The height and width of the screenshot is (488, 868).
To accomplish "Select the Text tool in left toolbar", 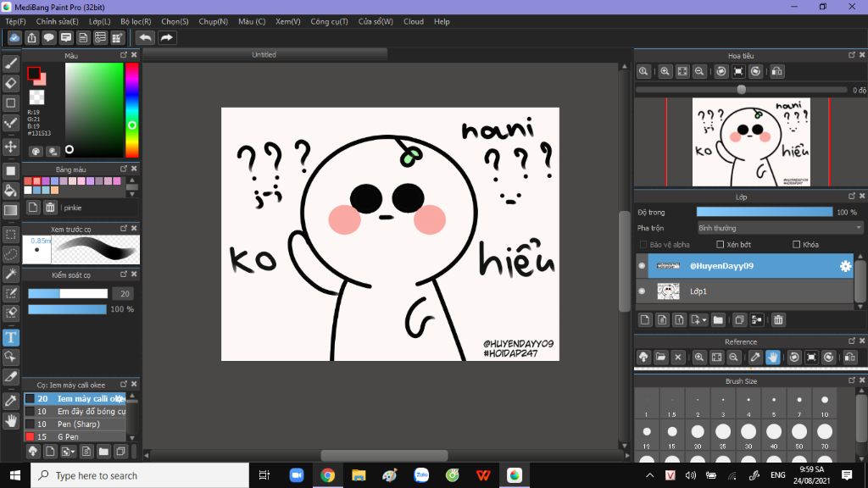I will pos(11,338).
